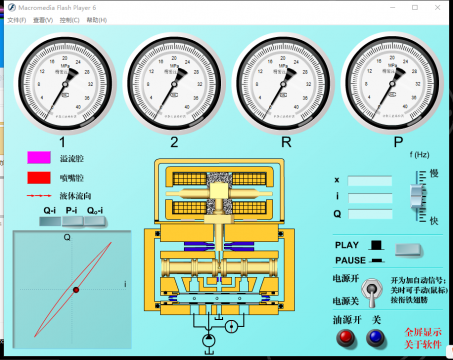The height and width of the screenshot is (360, 453).
Task: Open the 查看(V) menu
Action: [43, 20]
